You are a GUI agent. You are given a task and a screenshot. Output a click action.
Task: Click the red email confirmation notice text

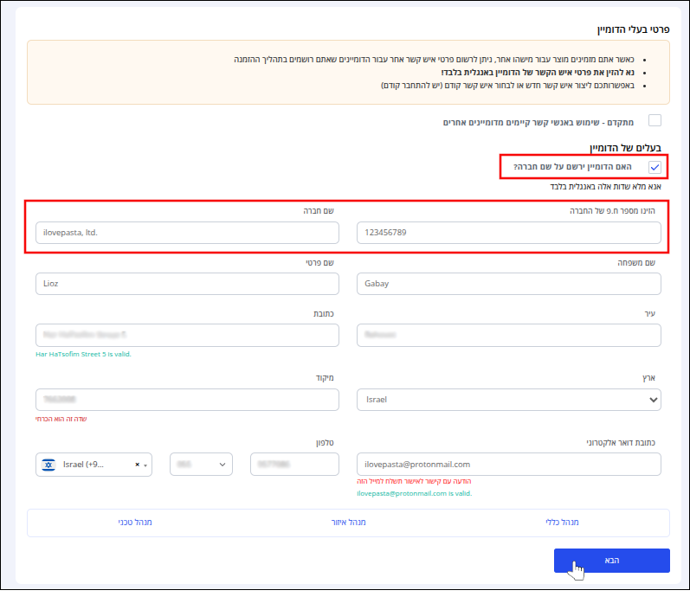click(x=414, y=481)
